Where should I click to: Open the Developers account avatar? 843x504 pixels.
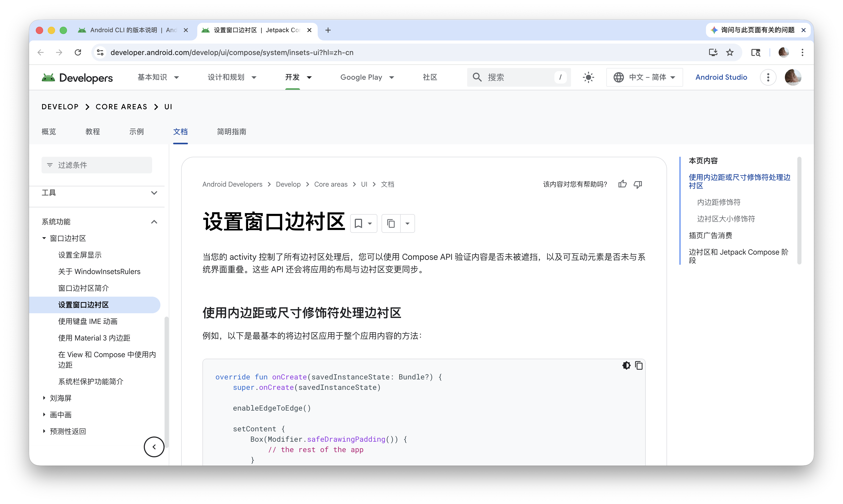click(x=793, y=77)
